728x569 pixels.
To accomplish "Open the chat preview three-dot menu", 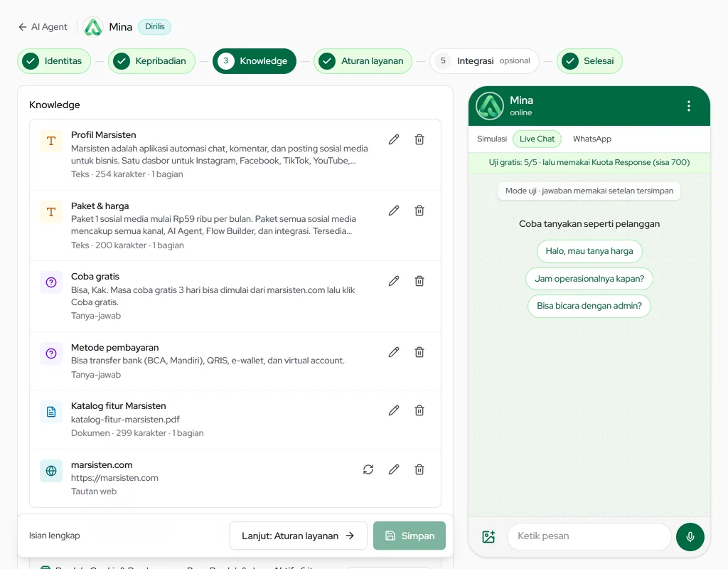I will [688, 107].
